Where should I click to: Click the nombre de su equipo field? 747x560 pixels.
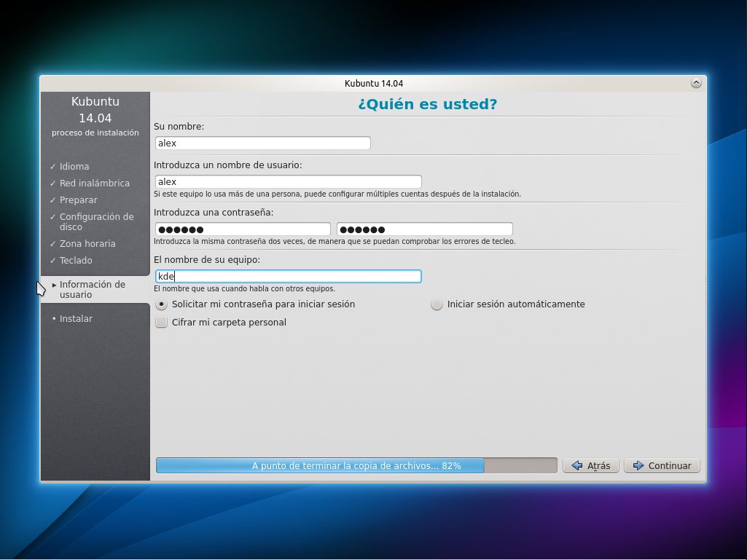click(x=288, y=276)
